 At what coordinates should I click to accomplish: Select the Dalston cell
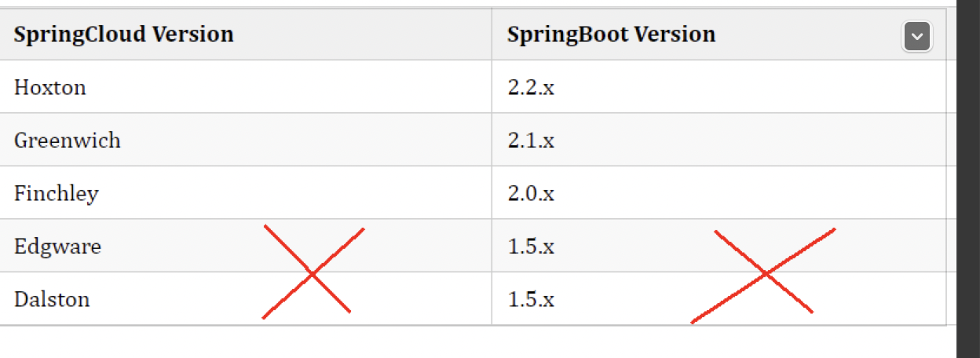pyautogui.click(x=52, y=299)
